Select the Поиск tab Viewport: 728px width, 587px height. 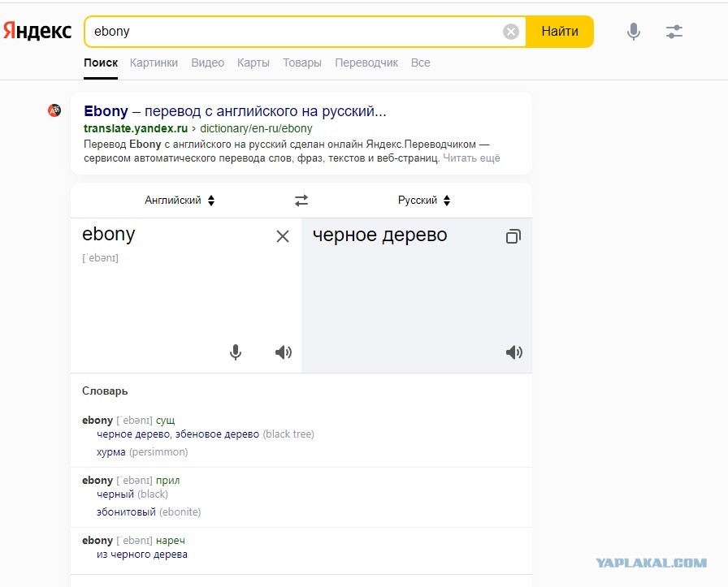click(x=101, y=63)
